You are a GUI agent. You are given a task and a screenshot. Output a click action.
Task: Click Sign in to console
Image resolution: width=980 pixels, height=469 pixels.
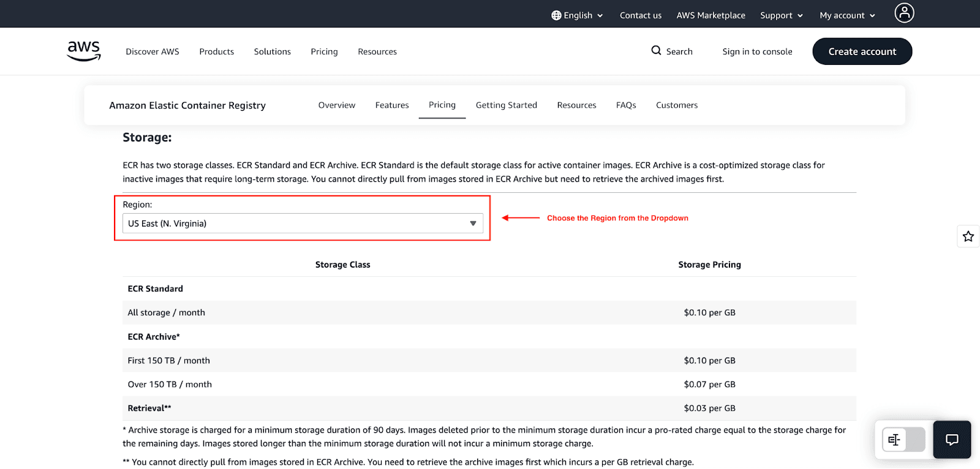(757, 51)
